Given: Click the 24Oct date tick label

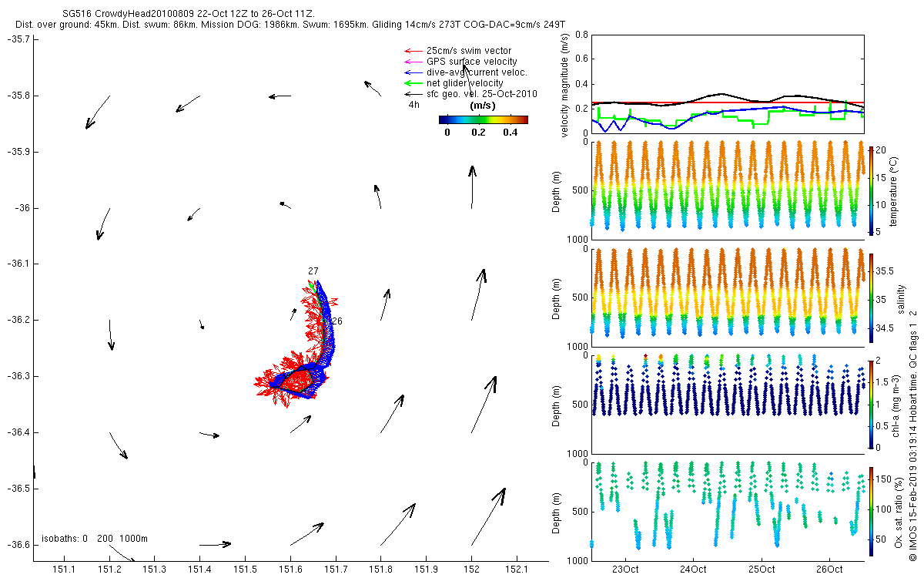Looking at the screenshot, I should pyautogui.click(x=693, y=570).
